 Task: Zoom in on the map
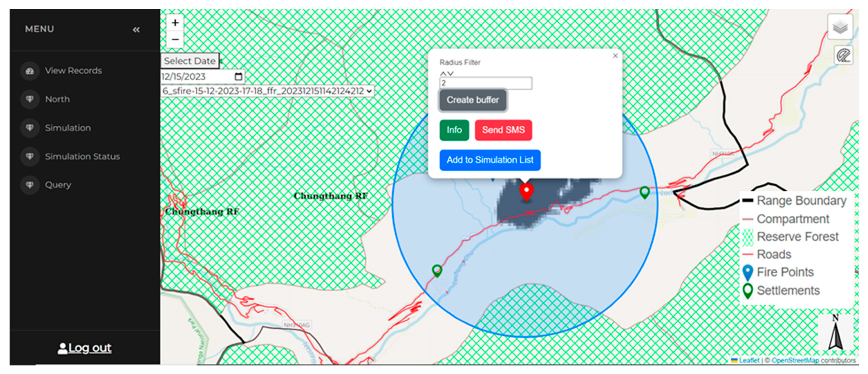click(x=175, y=23)
